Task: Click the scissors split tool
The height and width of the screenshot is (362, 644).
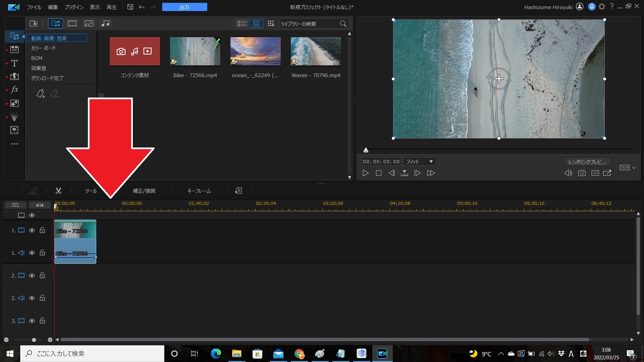Action: coord(58,191)
